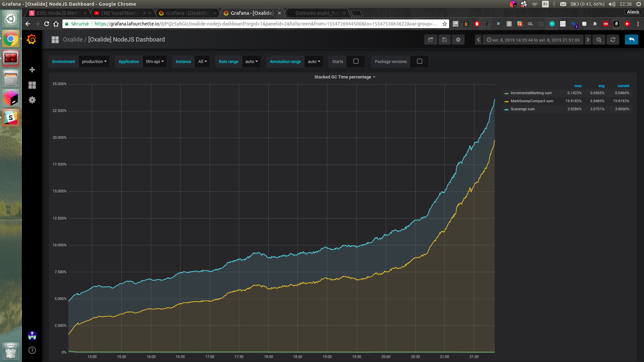Open dashboard settings gear in top bar

pyautogui.click(x=458, y=40)
